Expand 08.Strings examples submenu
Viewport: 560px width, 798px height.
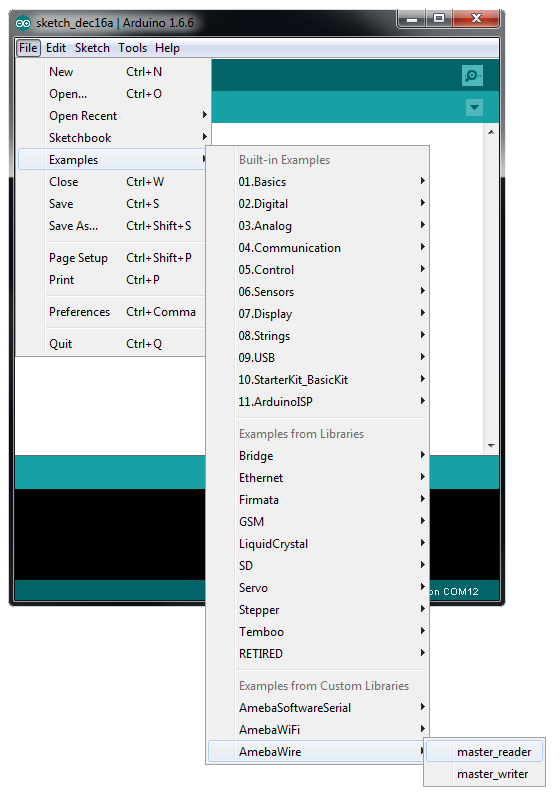(318, 335)
